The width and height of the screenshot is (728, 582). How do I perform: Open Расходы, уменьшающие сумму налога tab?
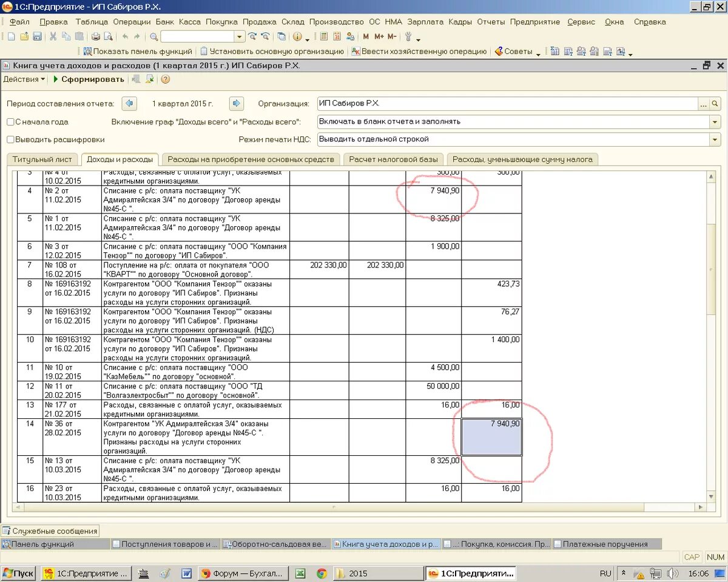coord(522,159)
